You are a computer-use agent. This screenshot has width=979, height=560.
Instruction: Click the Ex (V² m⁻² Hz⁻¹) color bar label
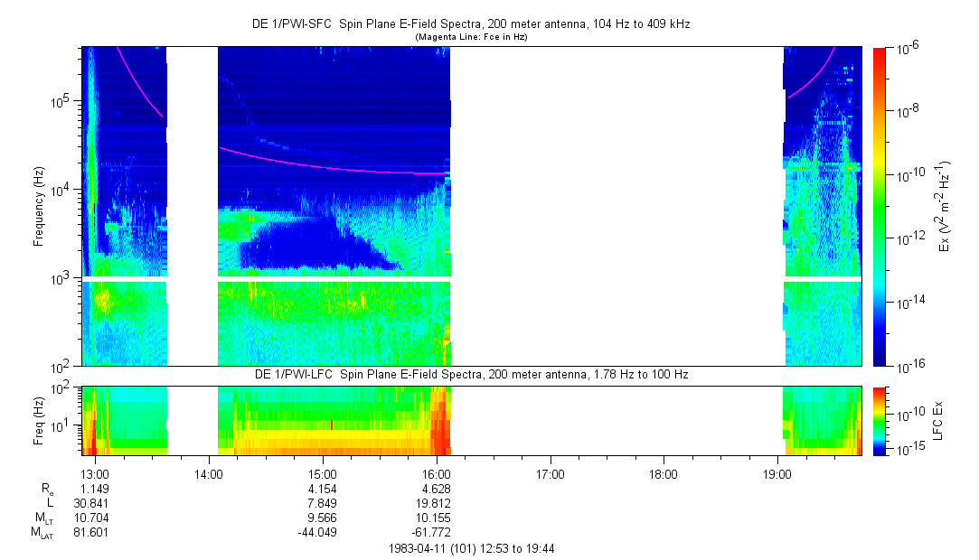(x=946, y=206)
